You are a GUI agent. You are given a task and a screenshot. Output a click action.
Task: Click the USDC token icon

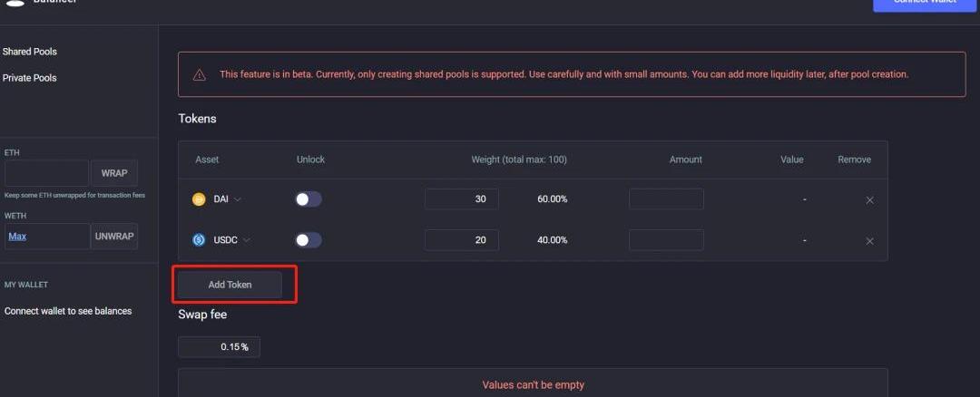tap(199, 240)
